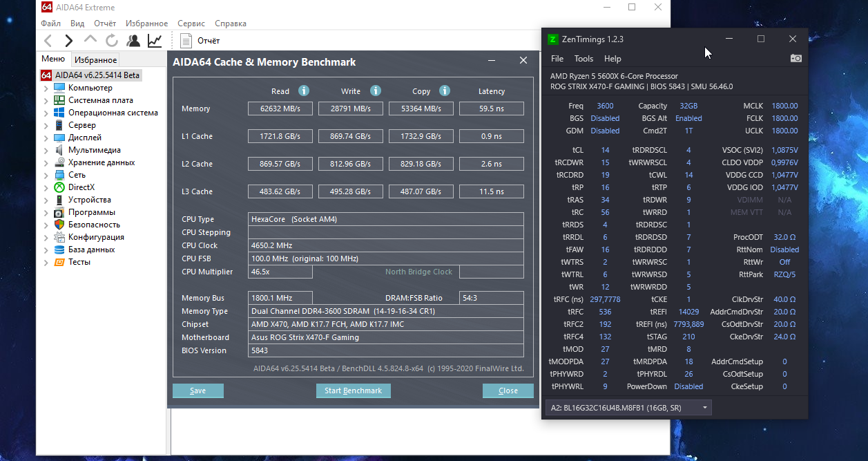The image size is (868, 461).
Task: Open the Вид menu
Action: (x=77, y=23)
